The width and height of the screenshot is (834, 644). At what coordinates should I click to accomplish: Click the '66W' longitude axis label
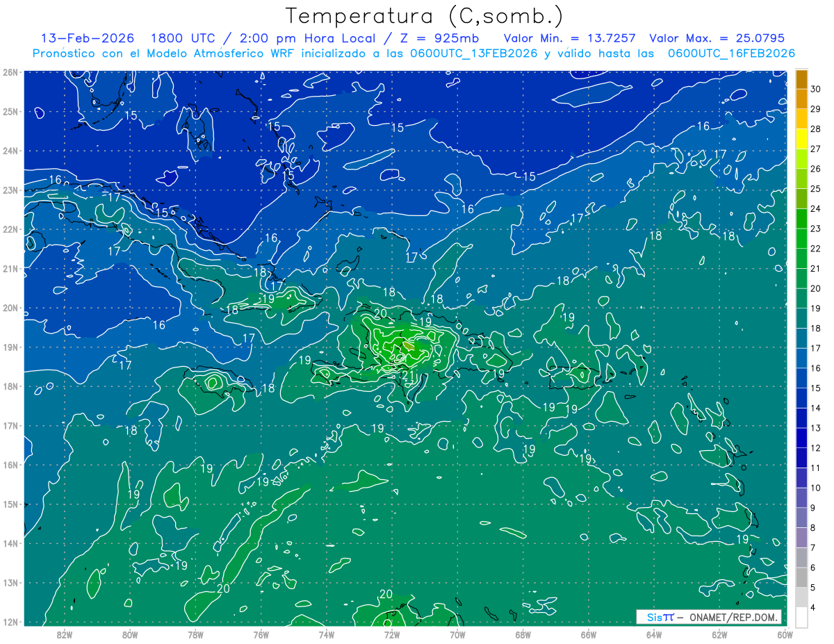(x=588, y=634)
